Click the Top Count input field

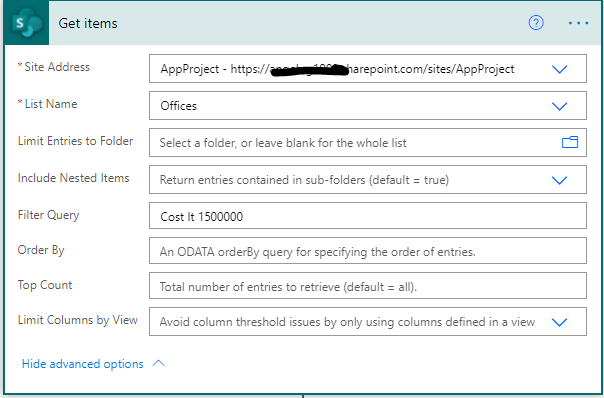[x=368, y=285]
